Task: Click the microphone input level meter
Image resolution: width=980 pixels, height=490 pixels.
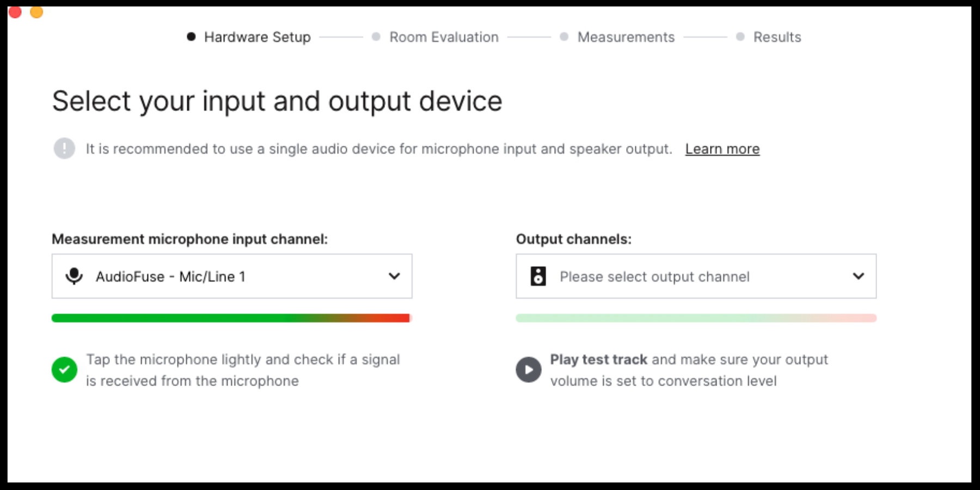Action: pos(231,318)
